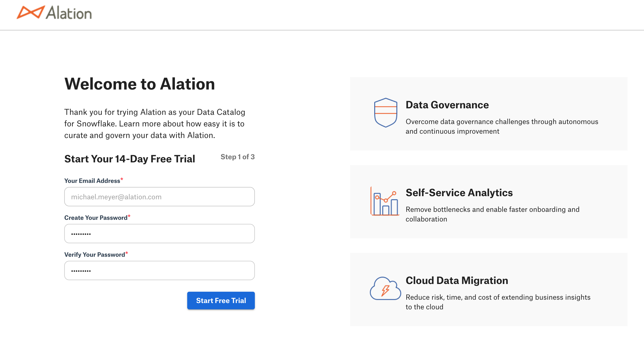Click the Step 1 of 3 indicator
The width and height of the screenshot is (644, 346).
(x=237, y=157)
